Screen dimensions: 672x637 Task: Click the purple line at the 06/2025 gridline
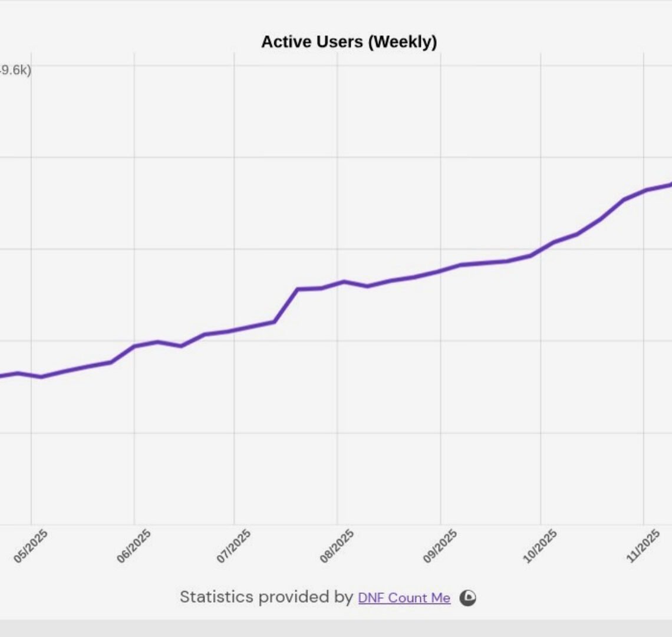[x=134, y=346]
